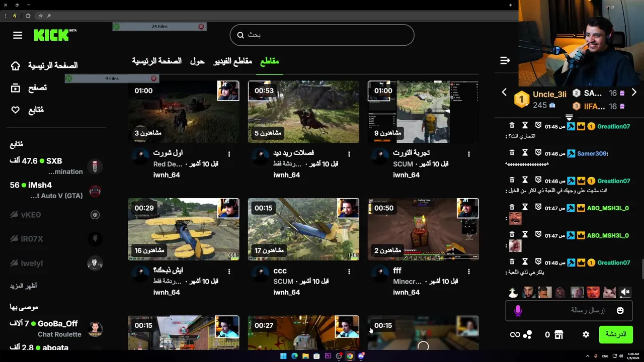Click the white cat emote
The height and width of the screenshot is (362, 644).
609,292
